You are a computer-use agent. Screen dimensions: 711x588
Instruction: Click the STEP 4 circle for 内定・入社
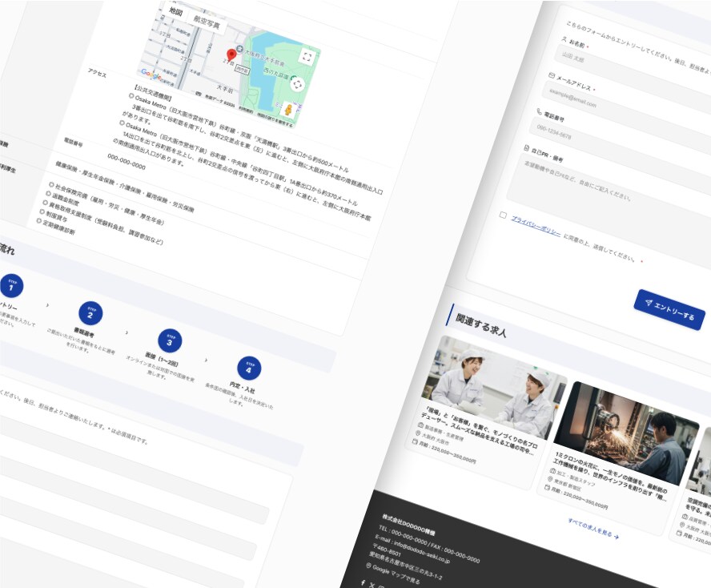249,368
